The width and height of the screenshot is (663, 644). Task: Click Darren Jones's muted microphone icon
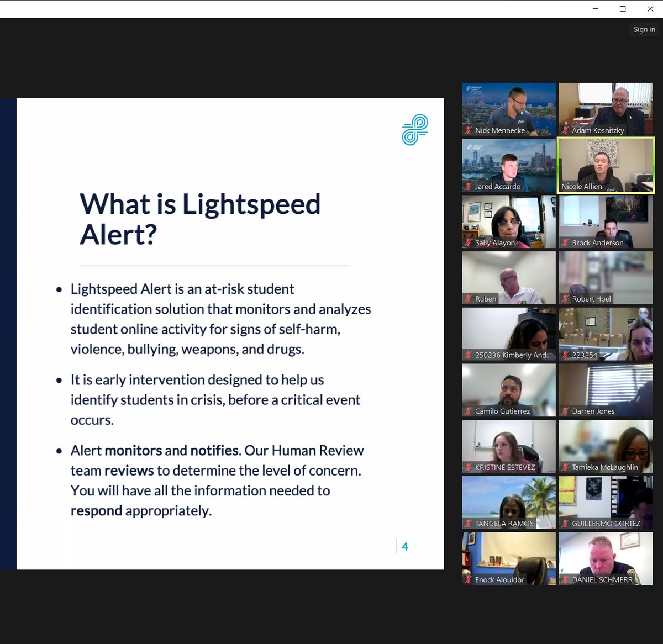(565, 411)
